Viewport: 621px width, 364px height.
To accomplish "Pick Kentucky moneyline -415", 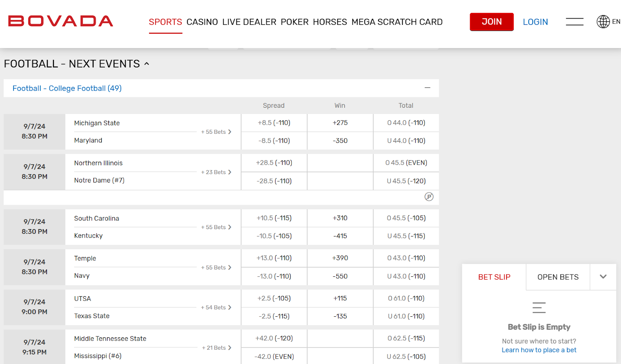I will pyautogui.click(x=340, y=236).
